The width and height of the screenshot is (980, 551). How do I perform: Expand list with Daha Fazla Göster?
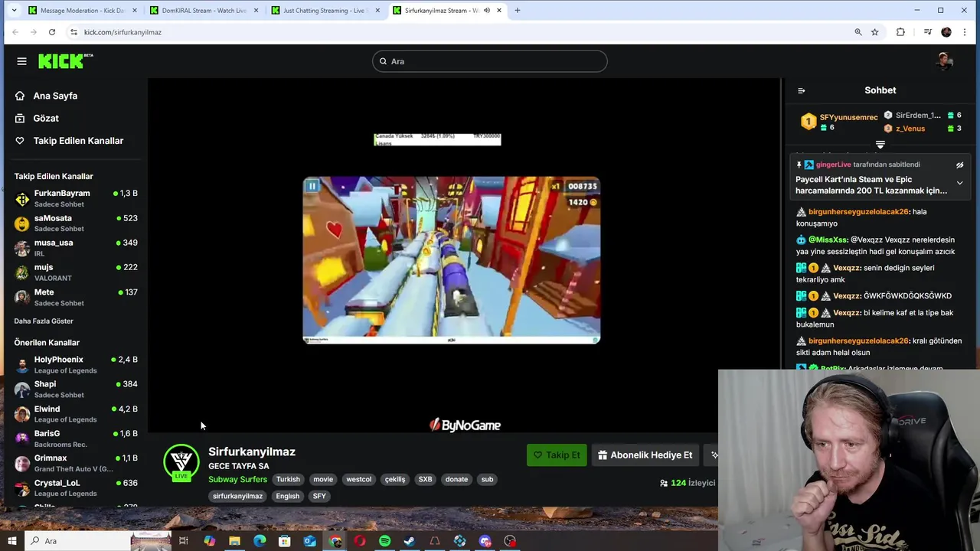(x=44, y=321)
